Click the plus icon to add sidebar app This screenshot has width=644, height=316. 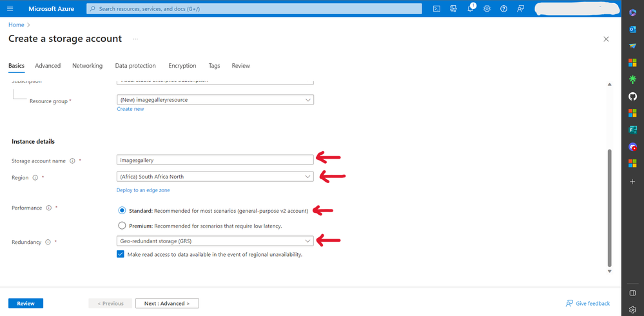coord(632,182)
